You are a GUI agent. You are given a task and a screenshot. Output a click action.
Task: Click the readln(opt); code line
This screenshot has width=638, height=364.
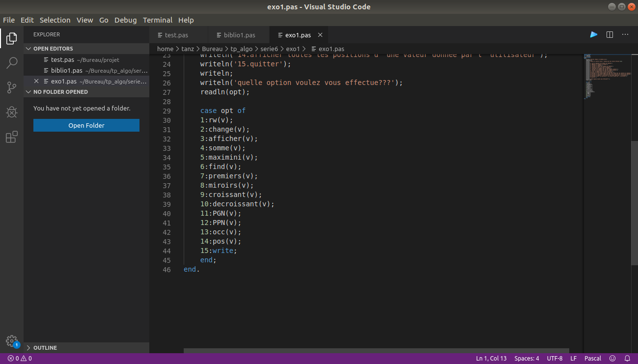point(225,92)
